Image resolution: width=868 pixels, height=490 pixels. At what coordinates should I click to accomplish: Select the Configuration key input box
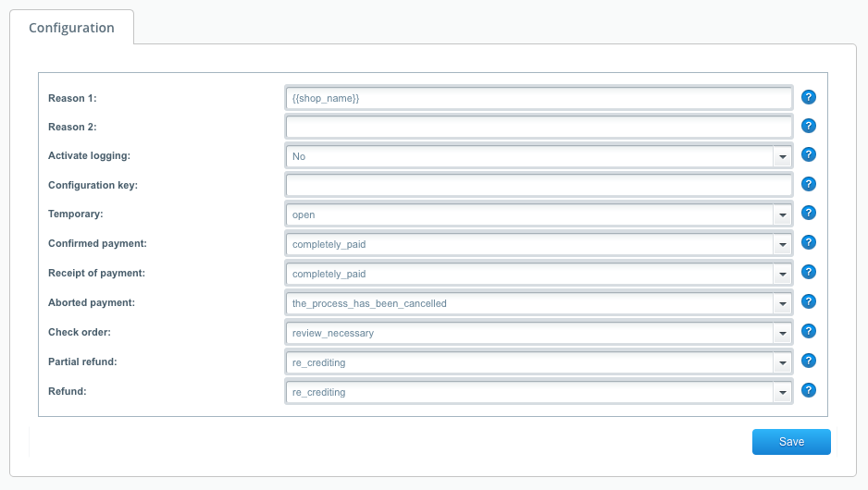coord(539,185)
